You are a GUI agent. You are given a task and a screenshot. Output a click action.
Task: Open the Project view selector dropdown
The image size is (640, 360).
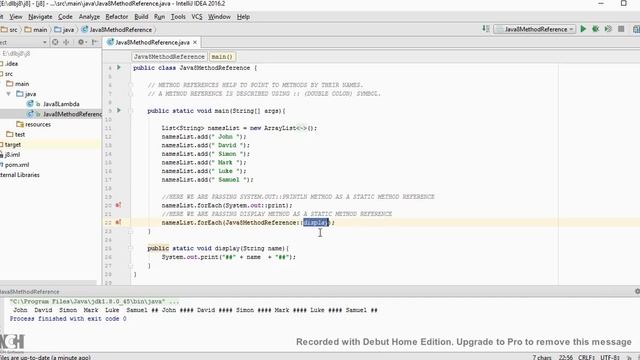coord(44,42)
